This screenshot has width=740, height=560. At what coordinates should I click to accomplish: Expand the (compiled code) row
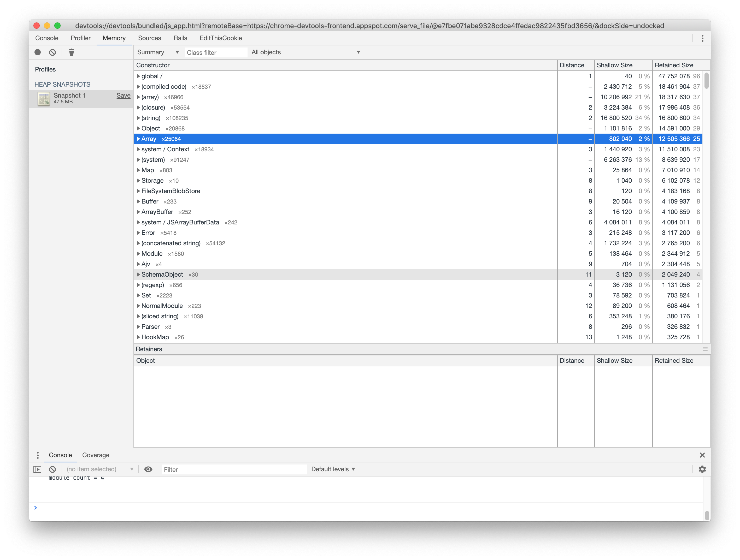pos(138,87)
